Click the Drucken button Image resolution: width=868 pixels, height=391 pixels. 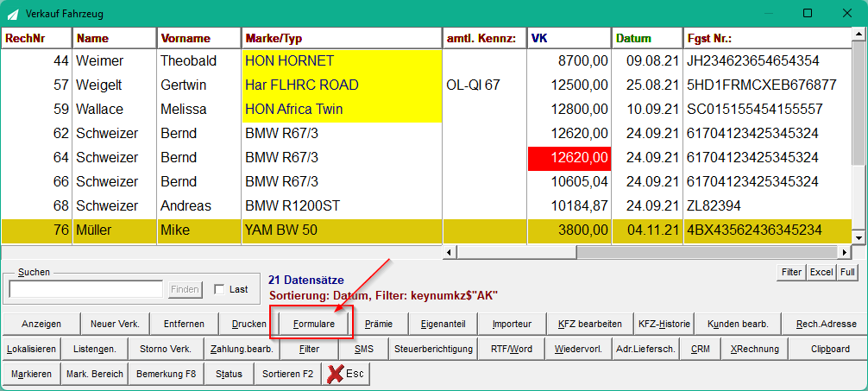tap(249, 324)
